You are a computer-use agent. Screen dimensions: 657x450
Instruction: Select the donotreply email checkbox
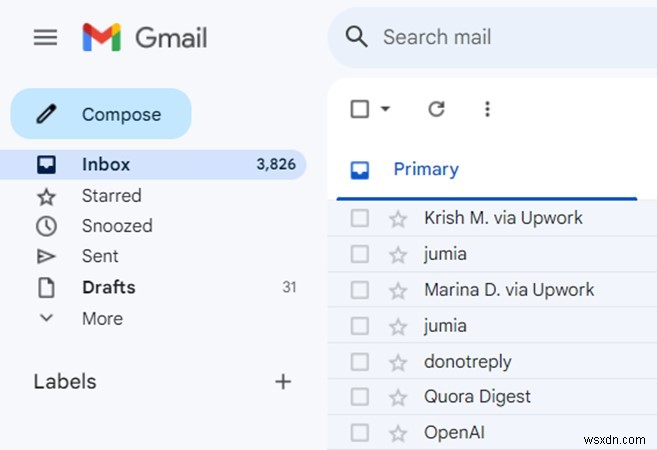coord(360,362)
